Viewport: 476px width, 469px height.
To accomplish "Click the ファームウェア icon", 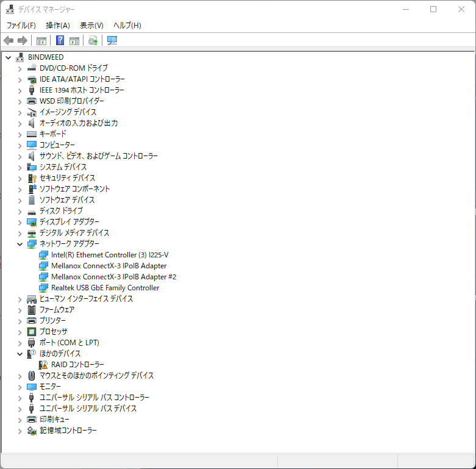I will [32, 310].
